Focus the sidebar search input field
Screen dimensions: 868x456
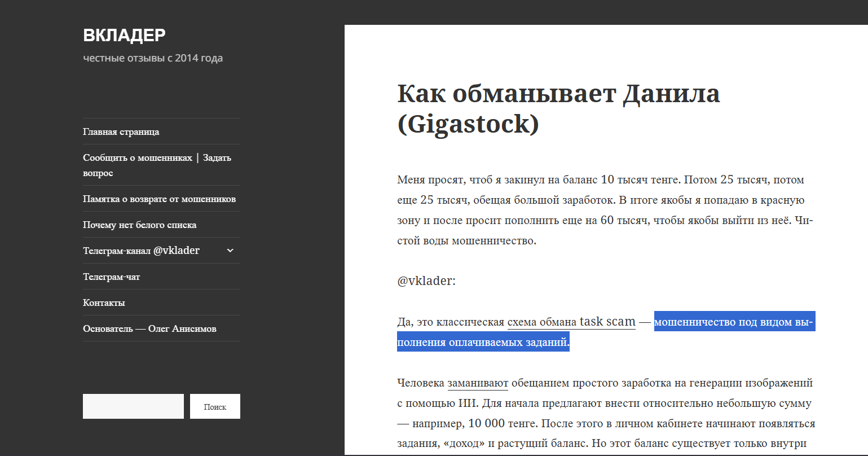(133, 406)
